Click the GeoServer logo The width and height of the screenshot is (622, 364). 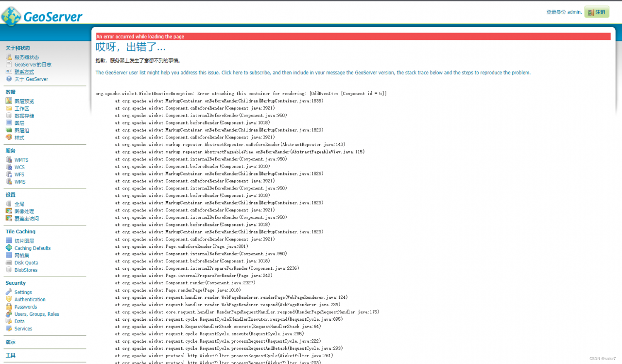pyautogui.click(x=42, y=17)
